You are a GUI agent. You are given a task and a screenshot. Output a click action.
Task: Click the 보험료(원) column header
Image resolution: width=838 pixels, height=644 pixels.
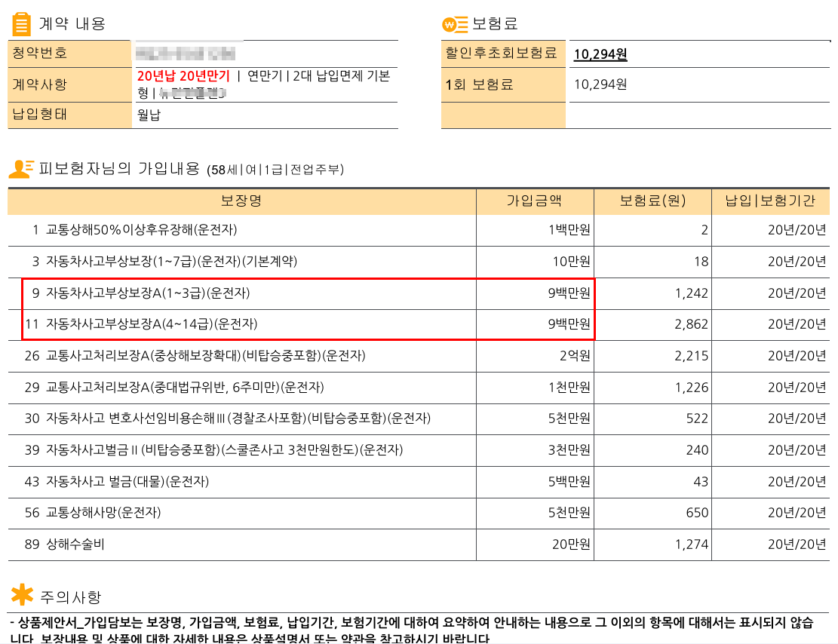coord(652,201)
